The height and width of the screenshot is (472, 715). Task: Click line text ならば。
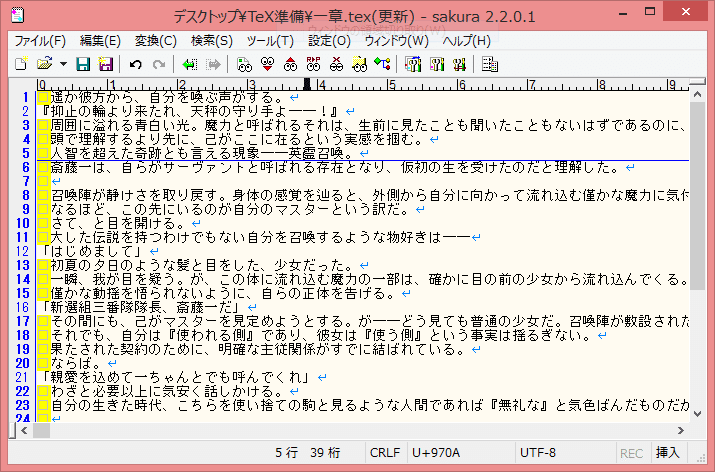coord(77,363)
